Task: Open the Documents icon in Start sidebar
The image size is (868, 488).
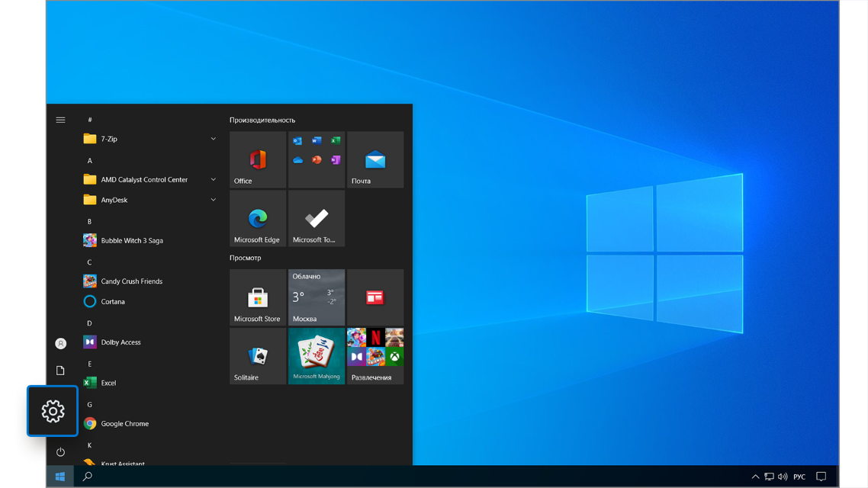Action: 60,370
